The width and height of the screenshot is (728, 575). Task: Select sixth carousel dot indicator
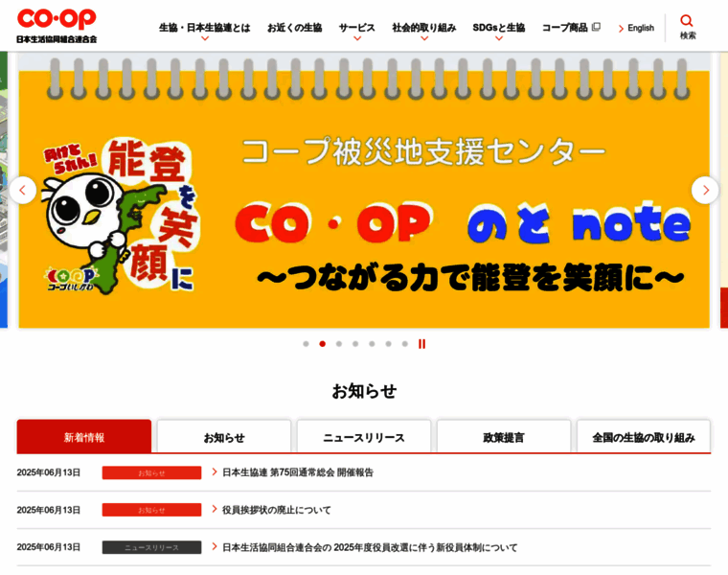coord(388,344)
